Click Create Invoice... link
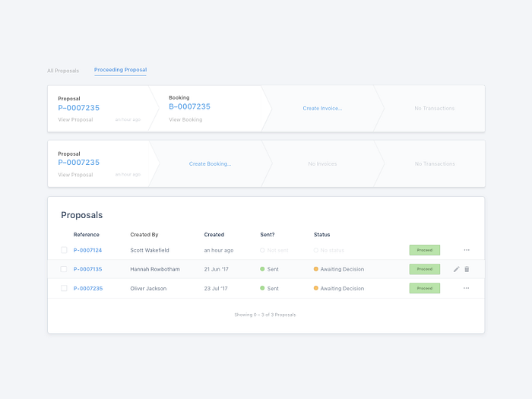Viewport: 532px width, 399px height. coord(322,108)
